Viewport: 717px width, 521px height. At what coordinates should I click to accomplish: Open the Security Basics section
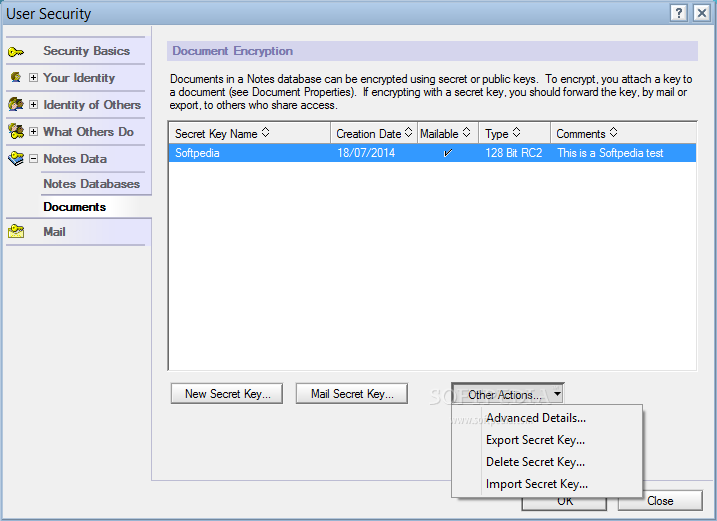pos(86,51)
